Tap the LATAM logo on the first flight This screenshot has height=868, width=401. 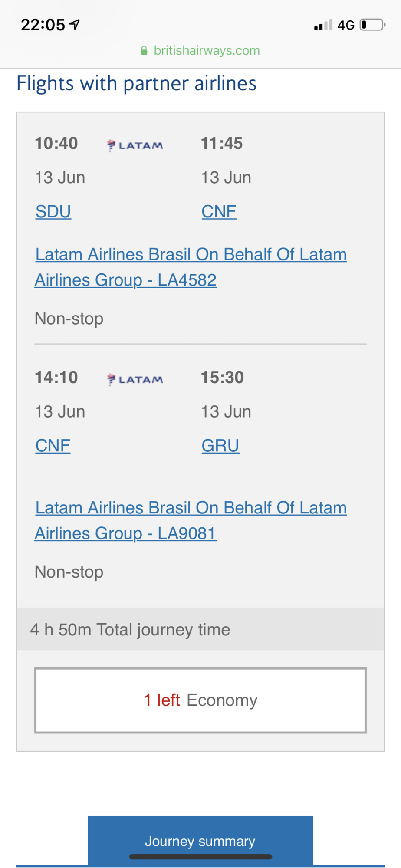point(135,145)
